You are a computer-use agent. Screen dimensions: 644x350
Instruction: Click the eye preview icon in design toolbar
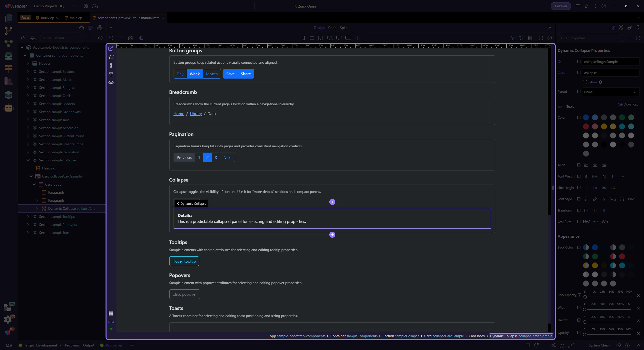[111, 83]
